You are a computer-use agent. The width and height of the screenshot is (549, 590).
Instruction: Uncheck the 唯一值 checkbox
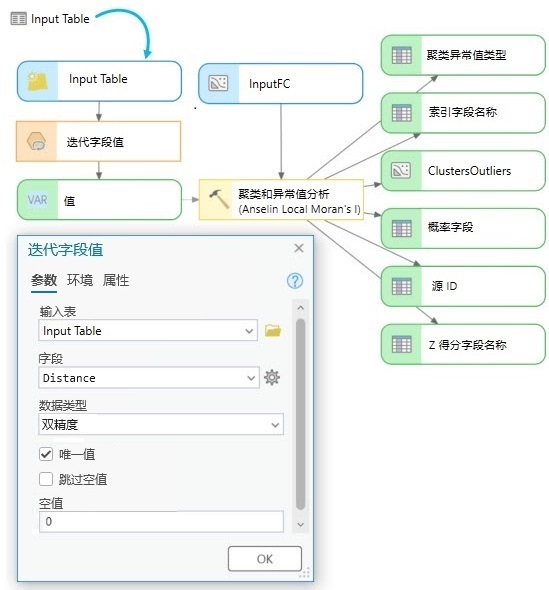(46, 454)
